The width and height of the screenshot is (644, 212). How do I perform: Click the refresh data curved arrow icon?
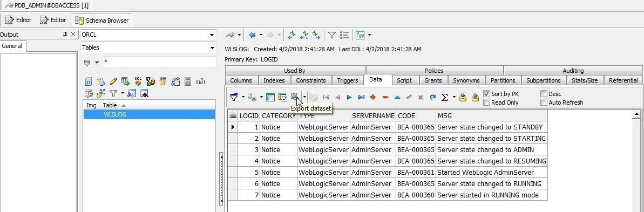click(432, 97)
